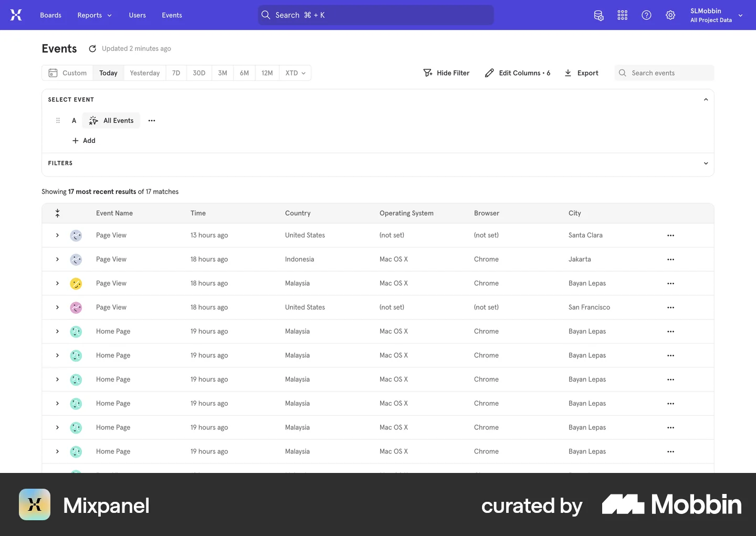Expand the San Francisco Page View row

tap(58, 307)
